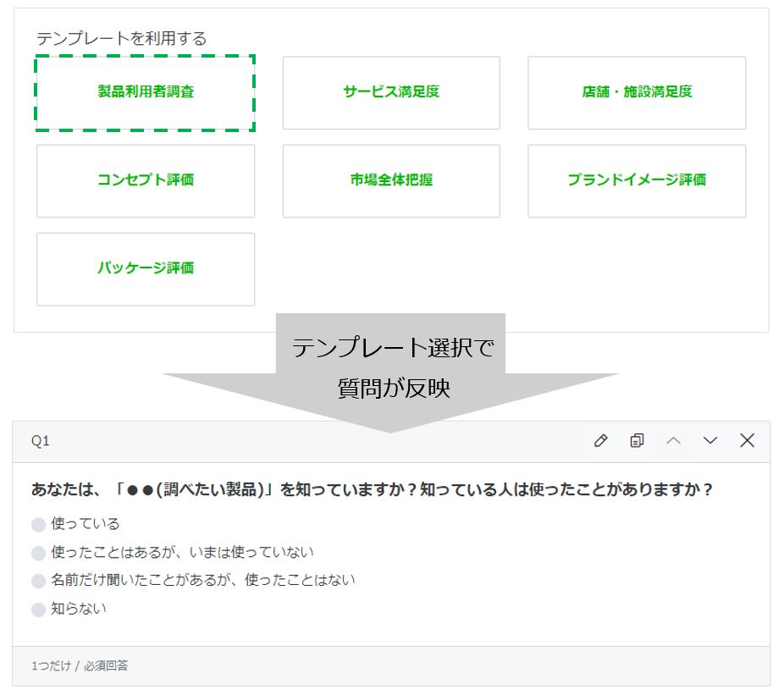Move Q1 down with the down chevron
The image size is (784, 695).
pos(710,440)
